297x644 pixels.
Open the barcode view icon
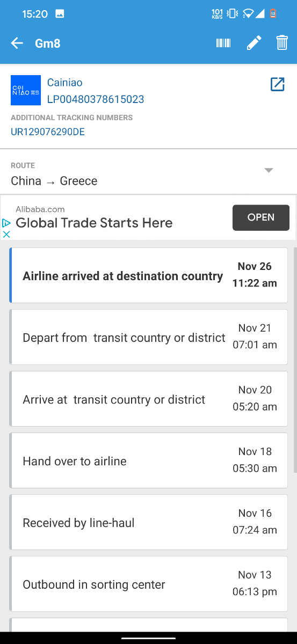pyautogui.click(x=223, y=43)
